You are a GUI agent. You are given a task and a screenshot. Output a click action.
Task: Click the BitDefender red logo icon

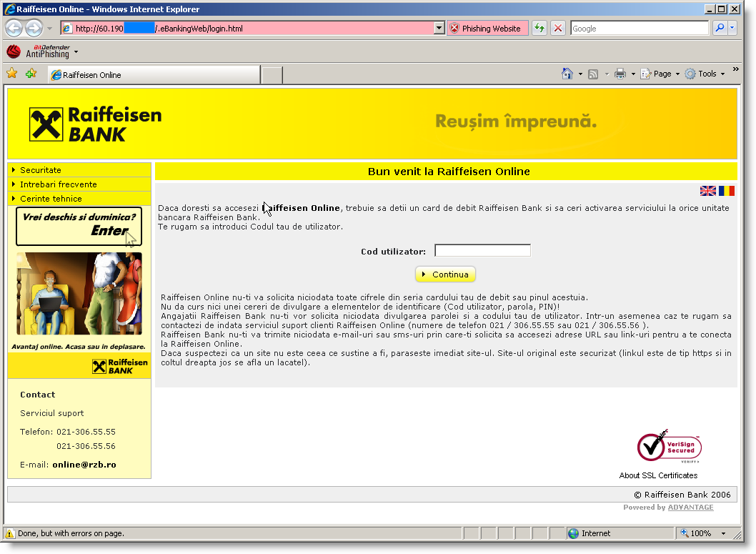tap(14, 51)
